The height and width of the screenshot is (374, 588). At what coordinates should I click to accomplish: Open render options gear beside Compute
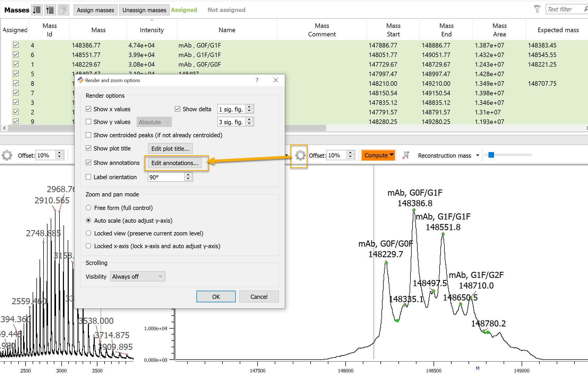(300, 155)
